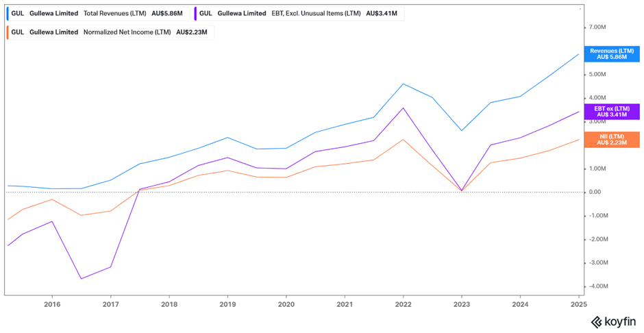Click the -3.00M y-axis label
Image resolution: width=644 pixels, height=333 pixels.
597,262
